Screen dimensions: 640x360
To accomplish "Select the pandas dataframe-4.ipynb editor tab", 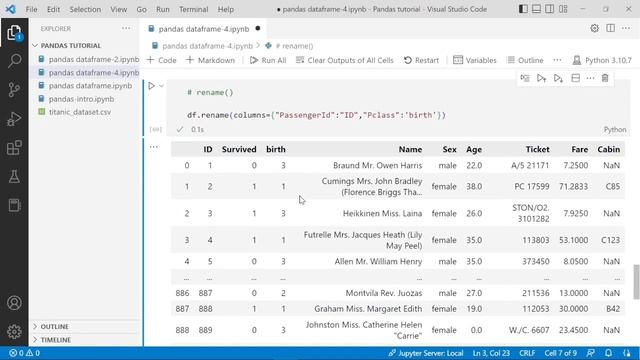I will 203,29.
